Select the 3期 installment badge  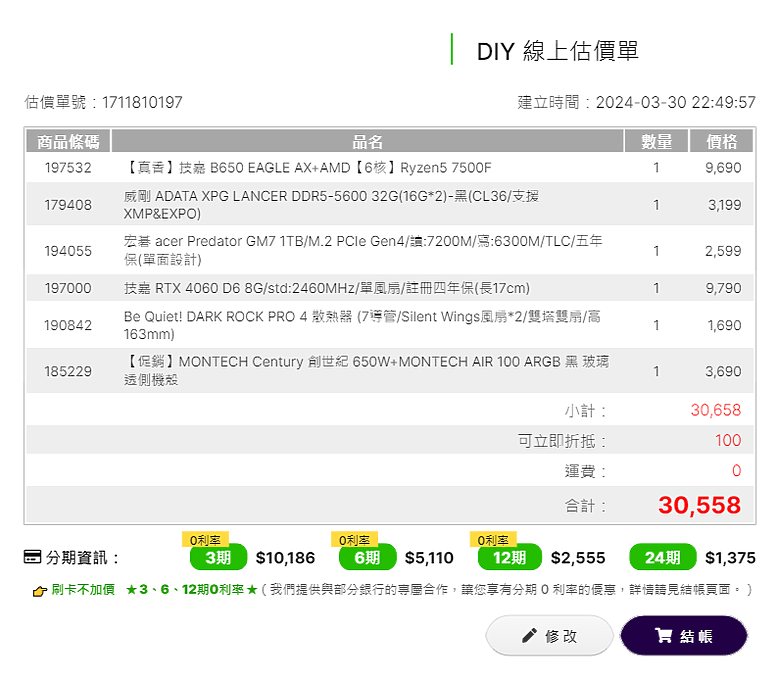218,557
